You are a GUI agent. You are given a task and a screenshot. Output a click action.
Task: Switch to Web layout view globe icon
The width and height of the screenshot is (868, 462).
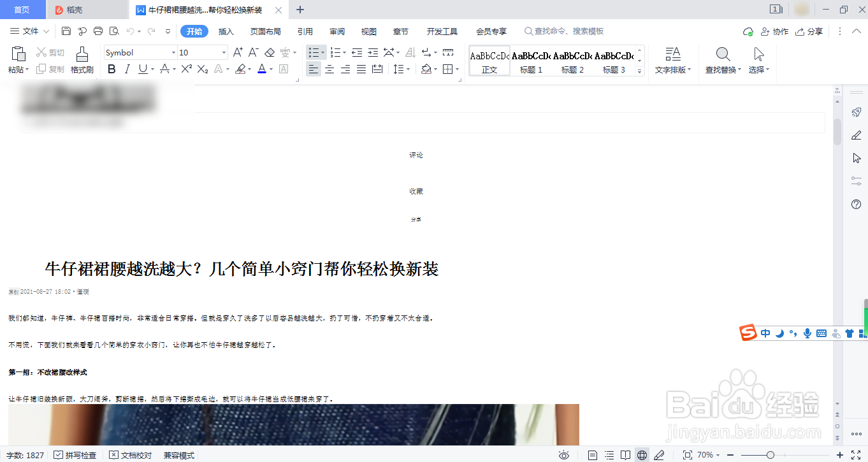tap(642, 455)
